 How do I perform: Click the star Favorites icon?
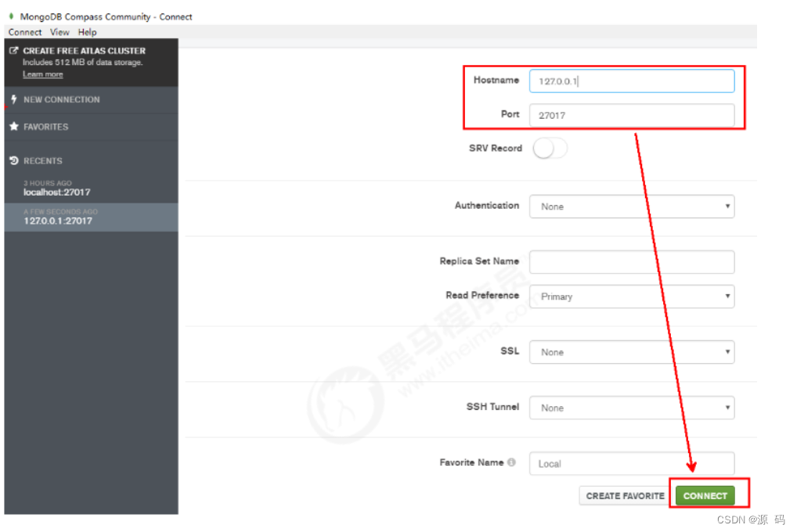pos(14,126)
